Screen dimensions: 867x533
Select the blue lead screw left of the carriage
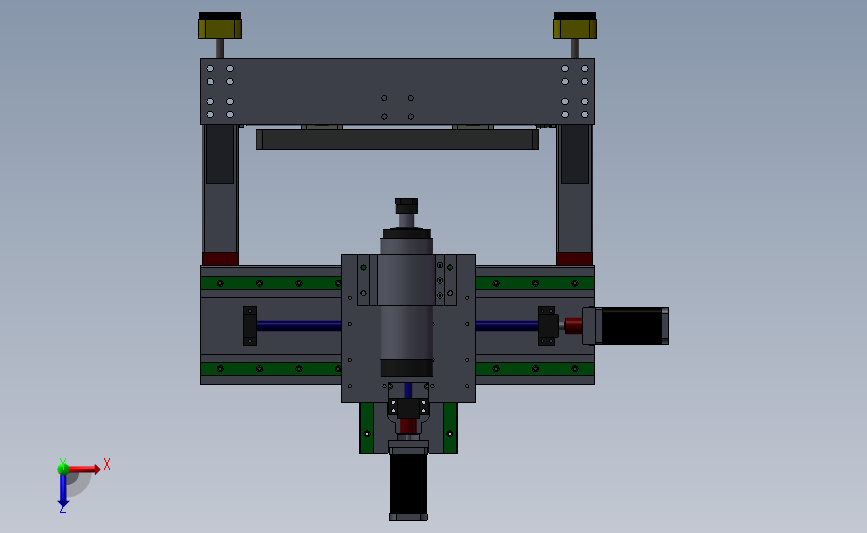coord(299,326)
